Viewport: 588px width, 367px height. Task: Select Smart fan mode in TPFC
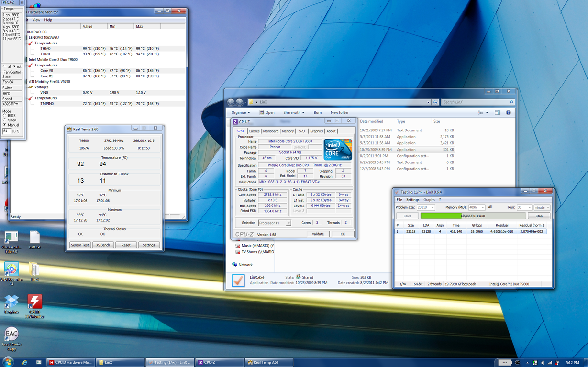[5, 120]
